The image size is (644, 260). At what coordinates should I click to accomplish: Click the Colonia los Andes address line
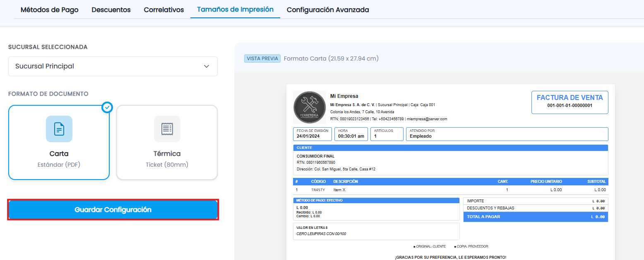click(362, 112)
